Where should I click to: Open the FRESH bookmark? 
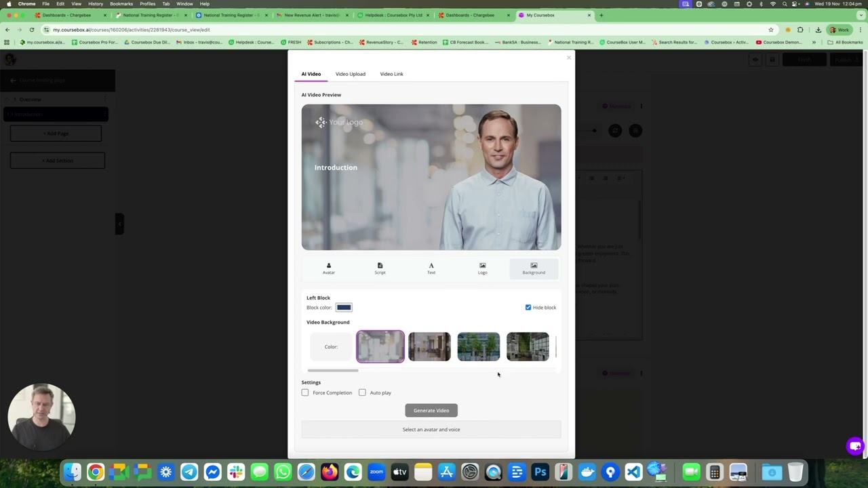coord(291,42)
